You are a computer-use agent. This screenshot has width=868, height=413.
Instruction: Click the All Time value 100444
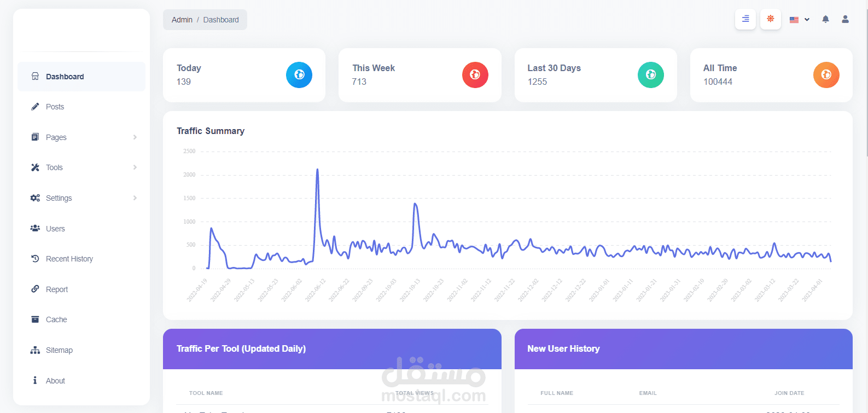point(718,82)
